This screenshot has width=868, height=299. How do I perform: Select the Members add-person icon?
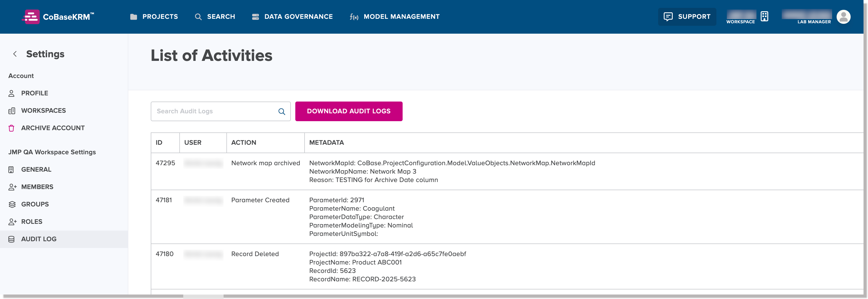point(12,187)
